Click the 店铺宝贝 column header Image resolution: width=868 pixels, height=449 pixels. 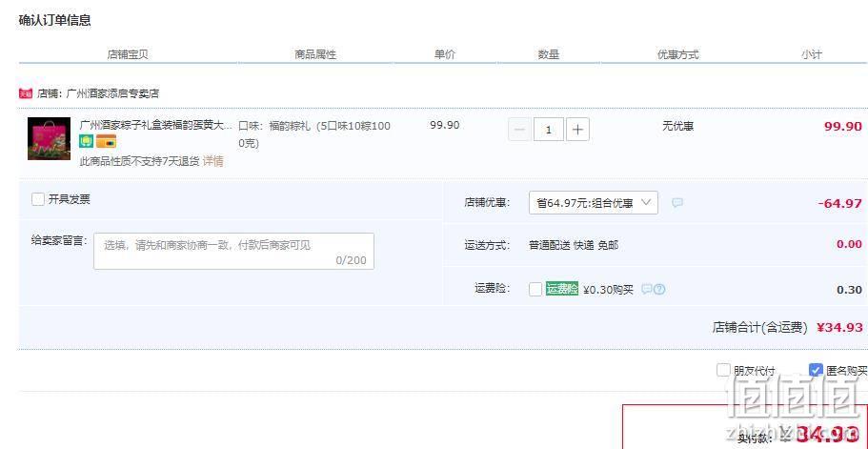tap(128, 54)
